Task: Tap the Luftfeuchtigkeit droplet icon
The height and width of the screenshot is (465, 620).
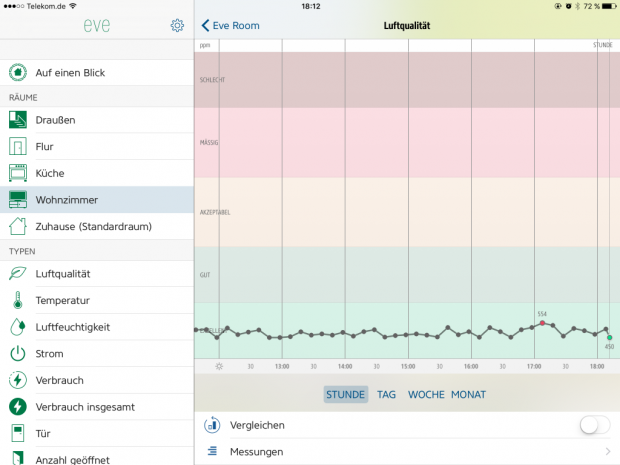Action: (18, 327)
